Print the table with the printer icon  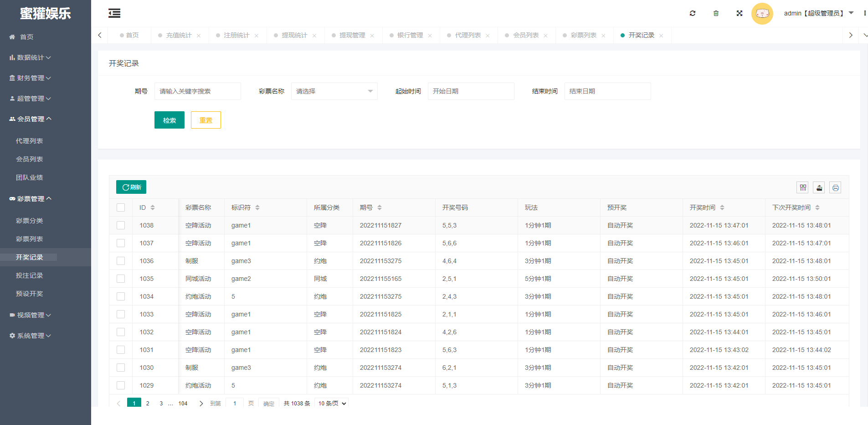point(835,187)
